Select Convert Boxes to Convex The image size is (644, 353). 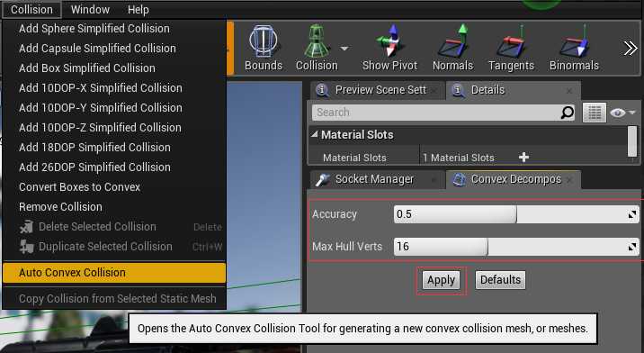[114, 186]
